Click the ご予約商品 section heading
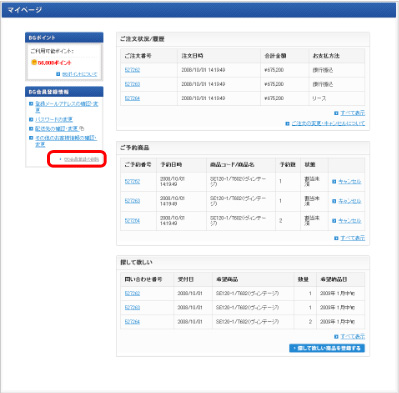399x393 pixels. [135, 148]
